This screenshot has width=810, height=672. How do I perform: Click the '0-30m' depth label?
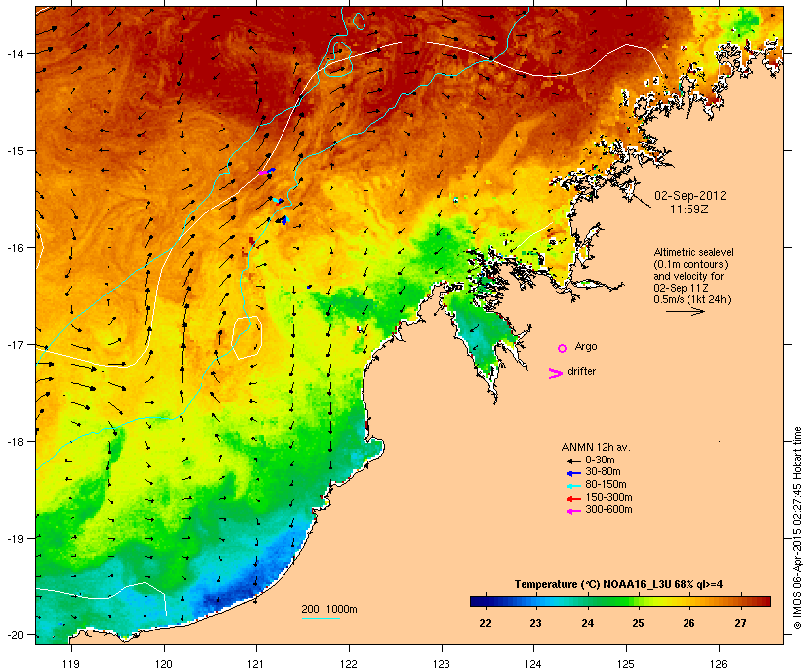(600, 461)
